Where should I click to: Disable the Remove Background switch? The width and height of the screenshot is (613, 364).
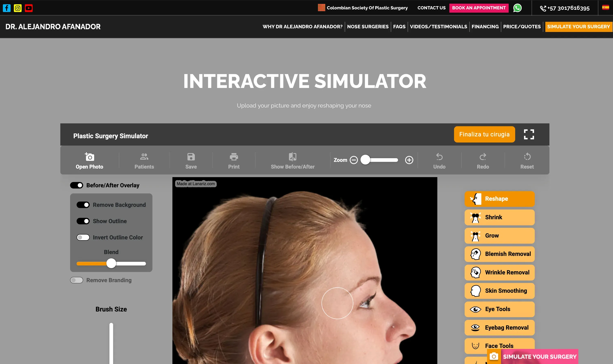83,205
